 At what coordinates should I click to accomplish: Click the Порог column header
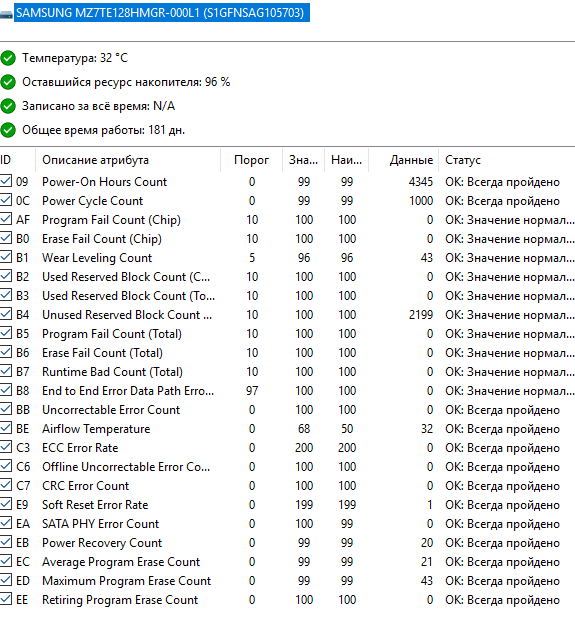pyautogui.click(x=251, y=160)
